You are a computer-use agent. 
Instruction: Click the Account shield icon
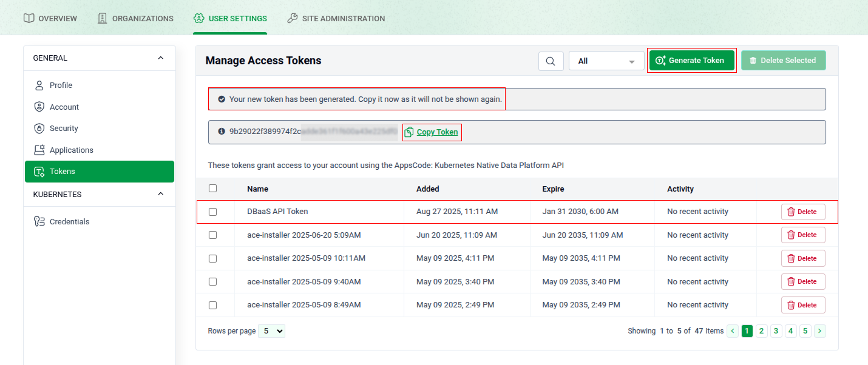click(x=39, y=107)
